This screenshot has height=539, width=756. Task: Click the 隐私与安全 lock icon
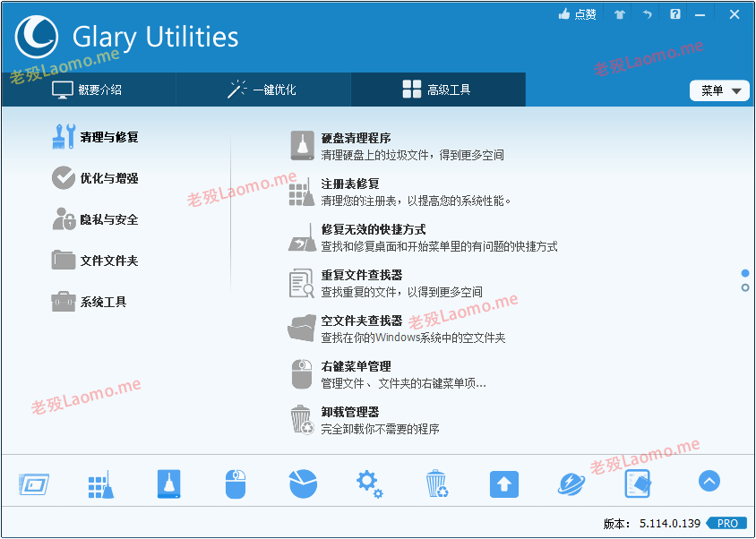click(x=64, y=218)
